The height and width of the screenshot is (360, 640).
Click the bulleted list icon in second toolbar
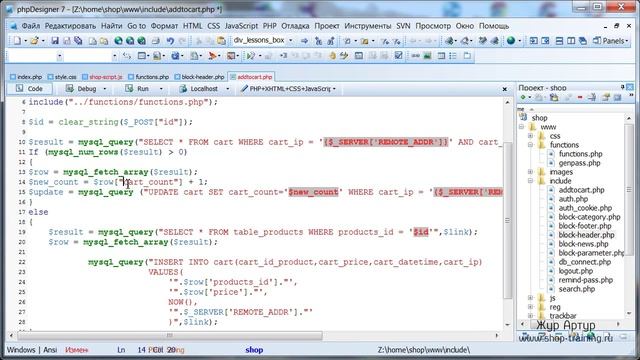453,56
